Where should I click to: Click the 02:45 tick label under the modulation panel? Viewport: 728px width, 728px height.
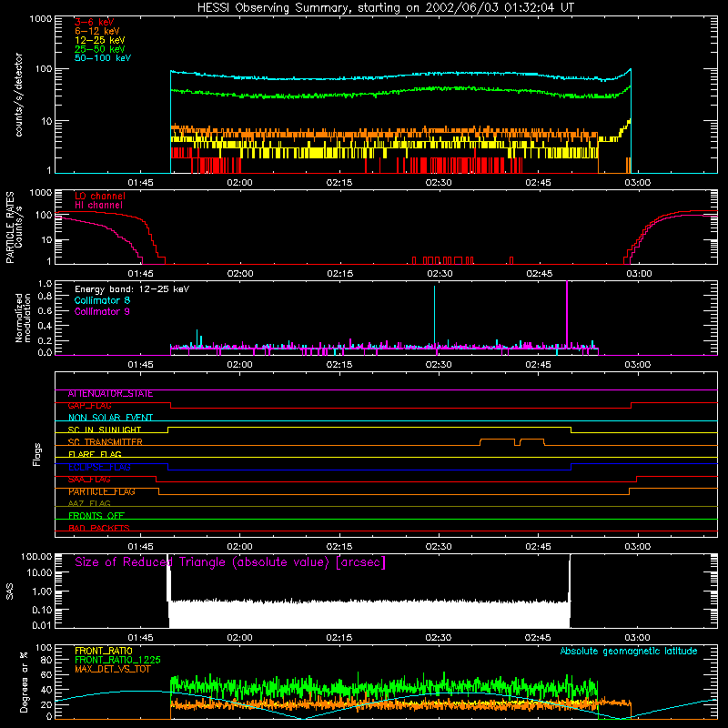click(x=538, y=365)
